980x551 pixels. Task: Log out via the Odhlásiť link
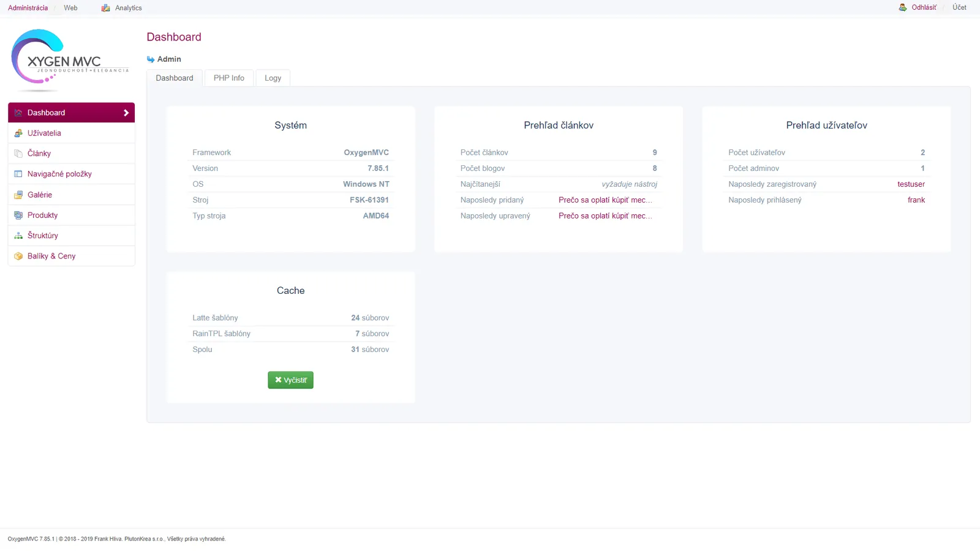[x=924, y=7]
